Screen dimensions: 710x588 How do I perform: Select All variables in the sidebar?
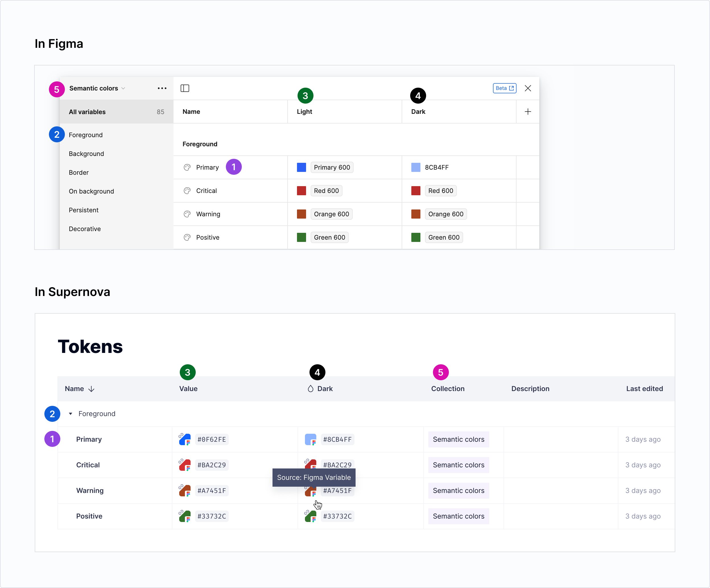116,112
